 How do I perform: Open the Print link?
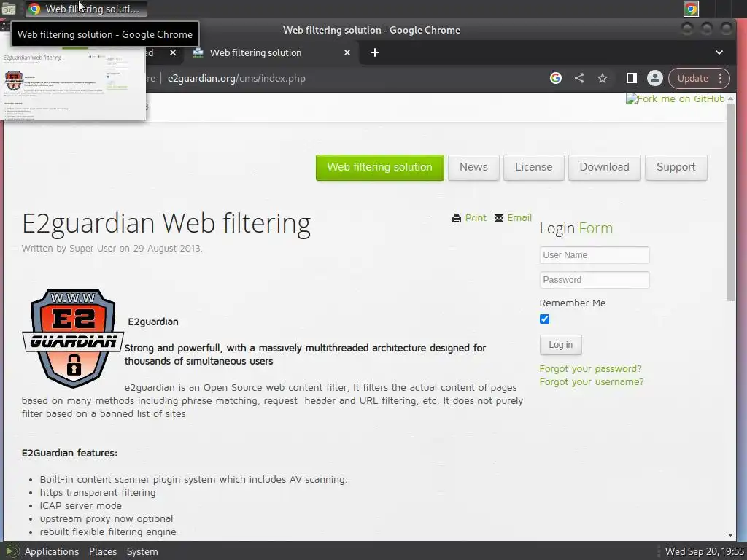tap(476, 217)
